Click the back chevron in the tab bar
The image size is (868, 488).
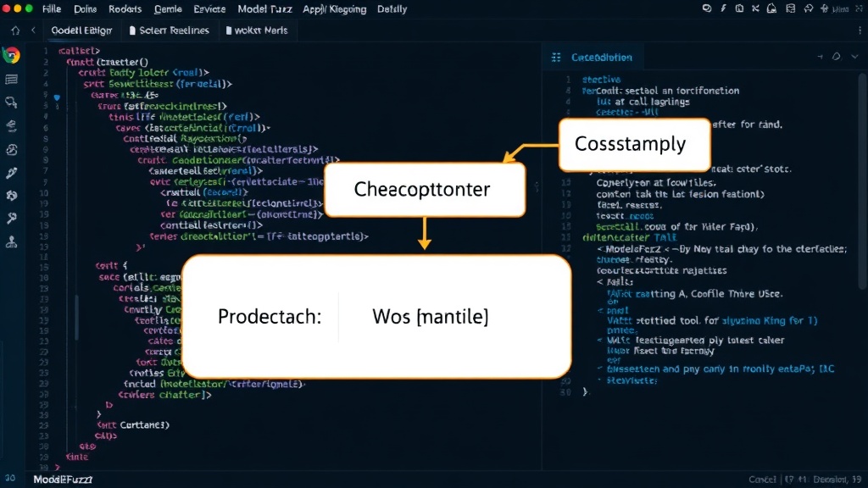click(33, 30)
